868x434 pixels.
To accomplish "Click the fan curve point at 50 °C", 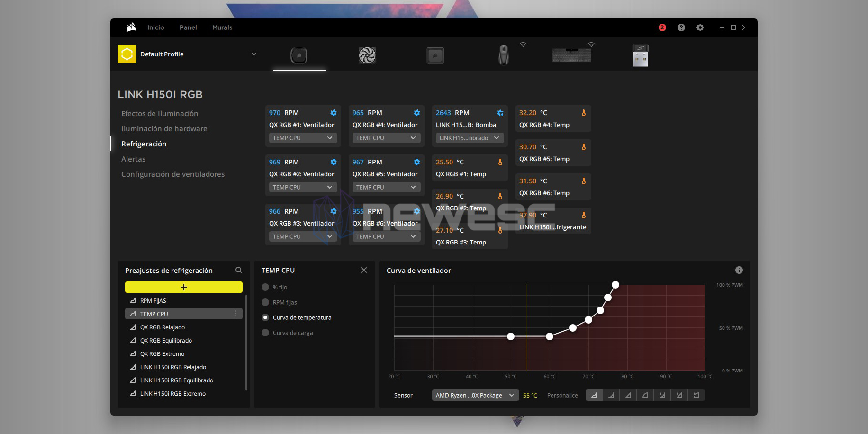I will click(x=511, y=336).
